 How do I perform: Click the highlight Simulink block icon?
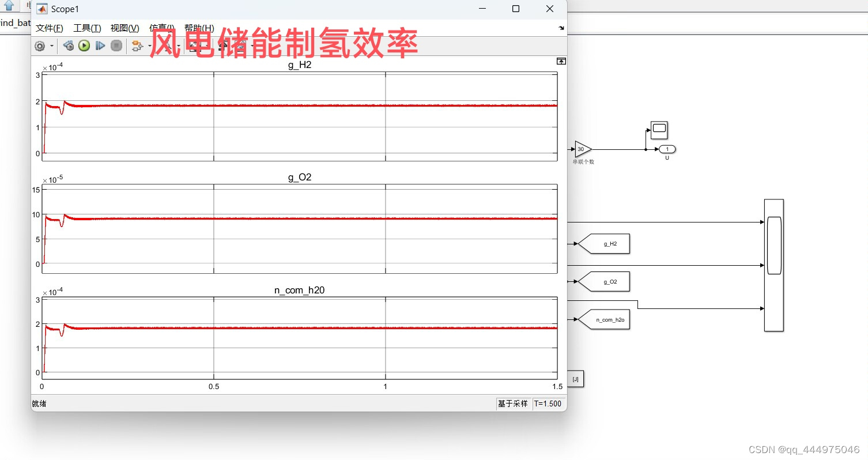click(137, 46)
